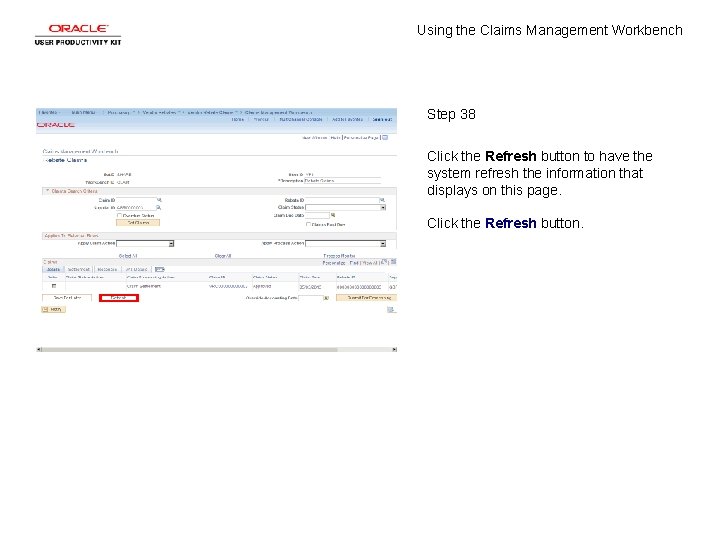This screenshot has width=720, height=540.
Task: Click the Select All link
Action: [x=128, y=256]
